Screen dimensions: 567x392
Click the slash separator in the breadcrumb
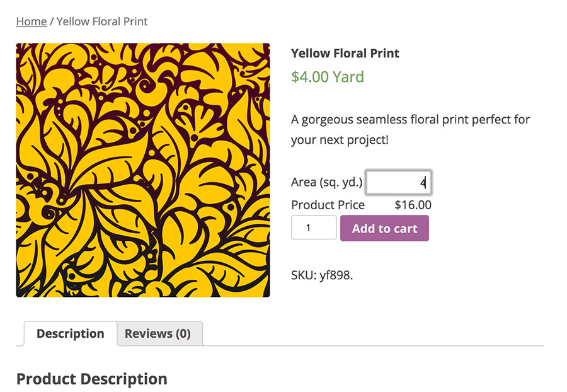52,21
